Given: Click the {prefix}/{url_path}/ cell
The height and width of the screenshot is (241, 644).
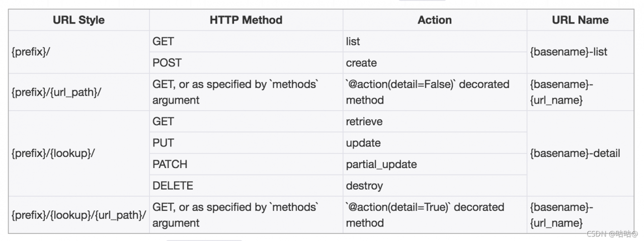Looking at the screenshot, I should tap(78, 92).
